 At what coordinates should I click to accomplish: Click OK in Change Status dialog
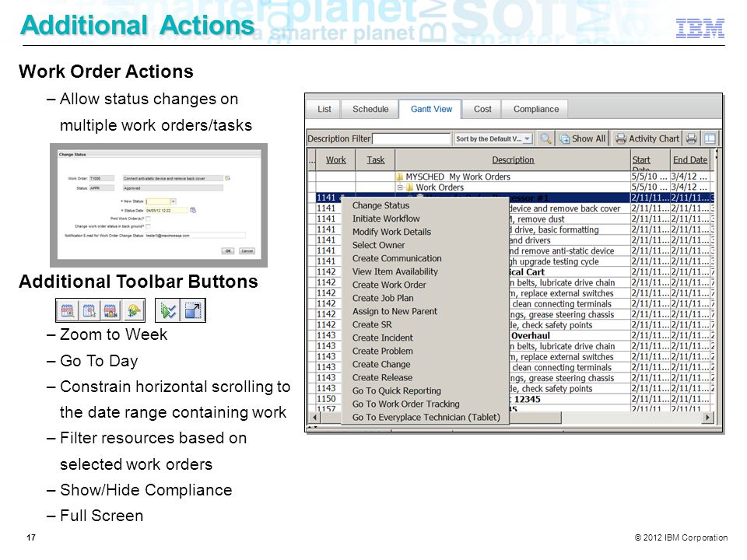pyautogui.click(x=228, y=251)
